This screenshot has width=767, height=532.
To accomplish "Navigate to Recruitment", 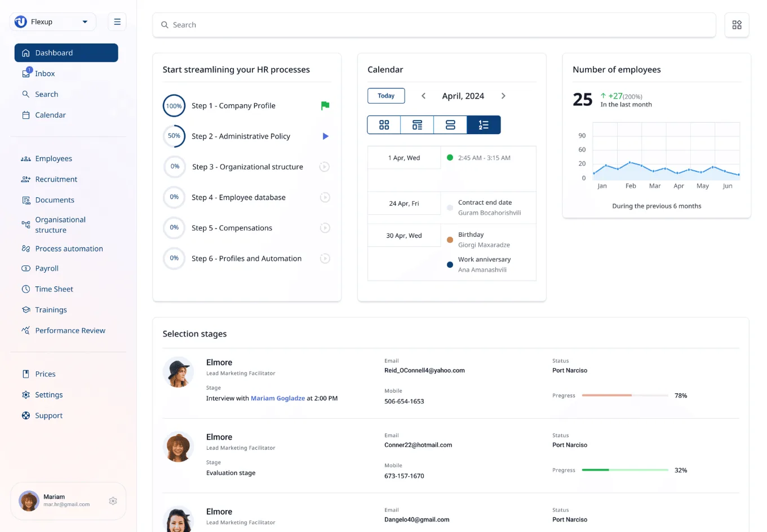I will (x=49, y=179).
